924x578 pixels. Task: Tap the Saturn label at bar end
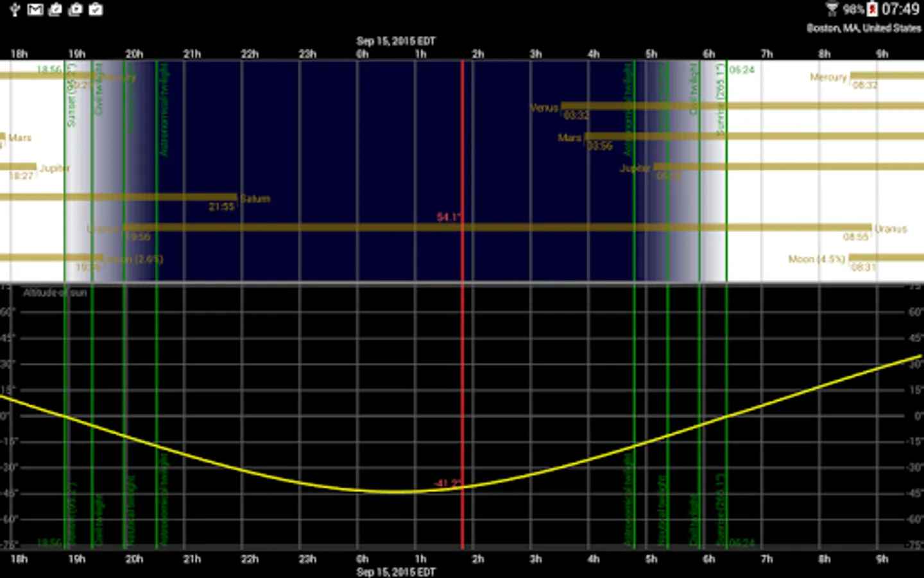pos(255,199)
